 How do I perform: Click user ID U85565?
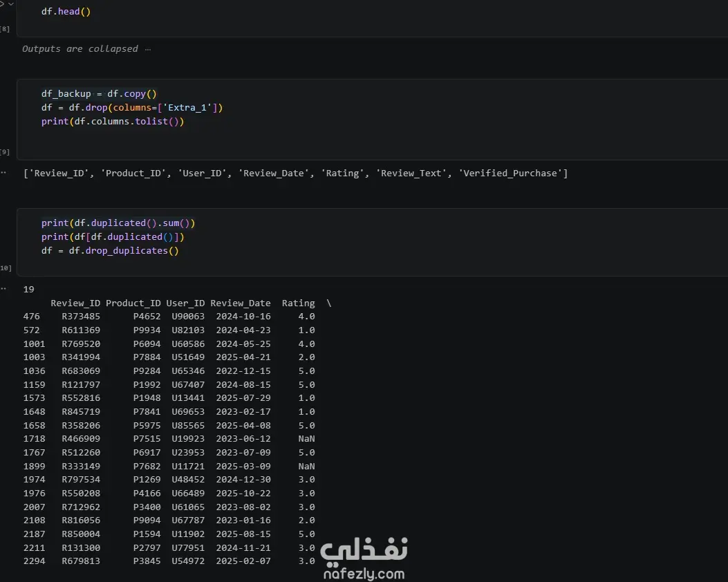pos(188,426)
